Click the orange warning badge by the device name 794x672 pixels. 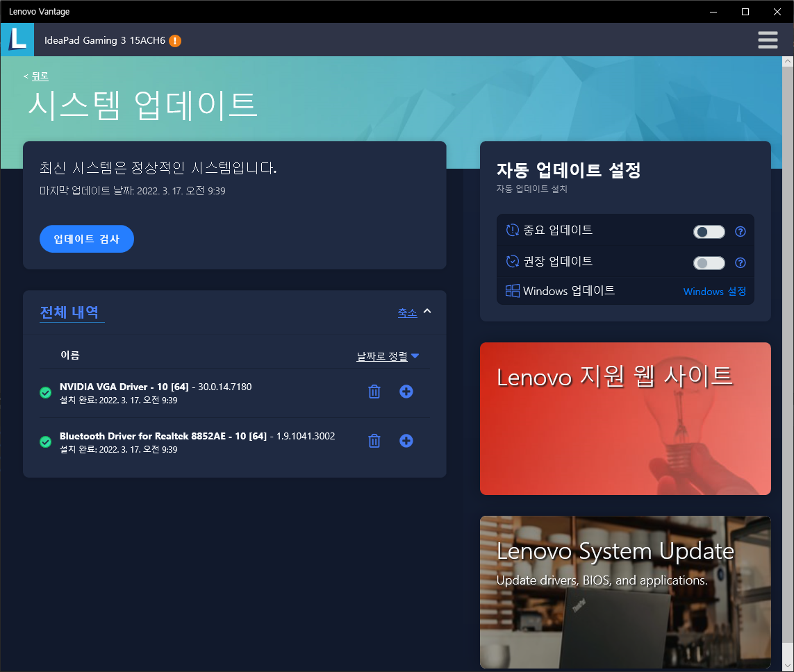click(x=175, y=40)
